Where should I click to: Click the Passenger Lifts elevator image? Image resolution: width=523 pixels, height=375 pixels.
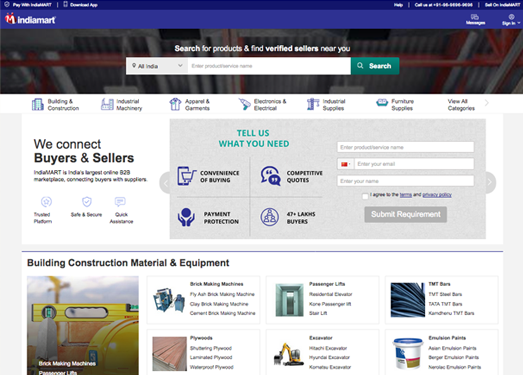pyautogui.click(x=289, y=300)
